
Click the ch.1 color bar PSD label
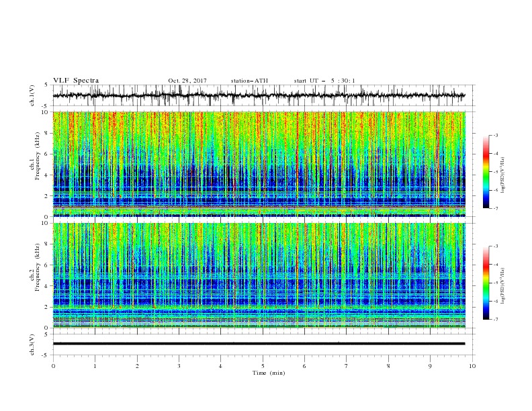click(503, 175)
